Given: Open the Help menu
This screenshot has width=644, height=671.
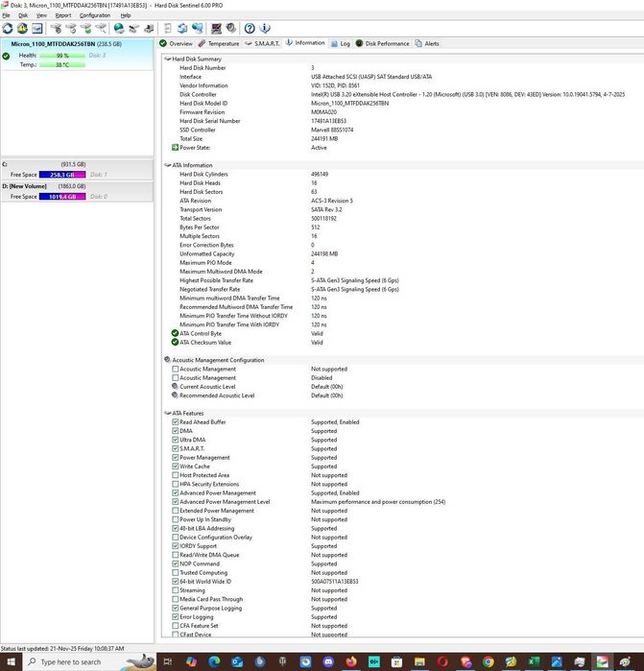Looking at the screenshot, I should click(x=126, y=15).
